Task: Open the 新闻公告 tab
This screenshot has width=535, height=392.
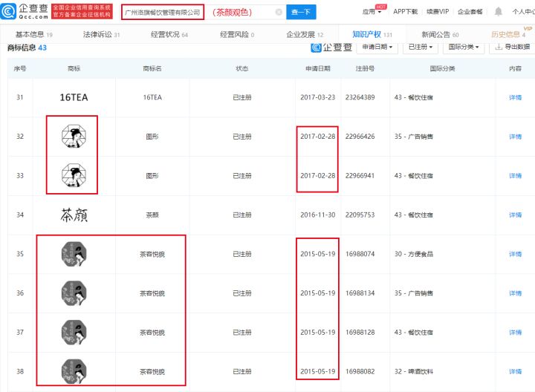Action: (440, 34)
